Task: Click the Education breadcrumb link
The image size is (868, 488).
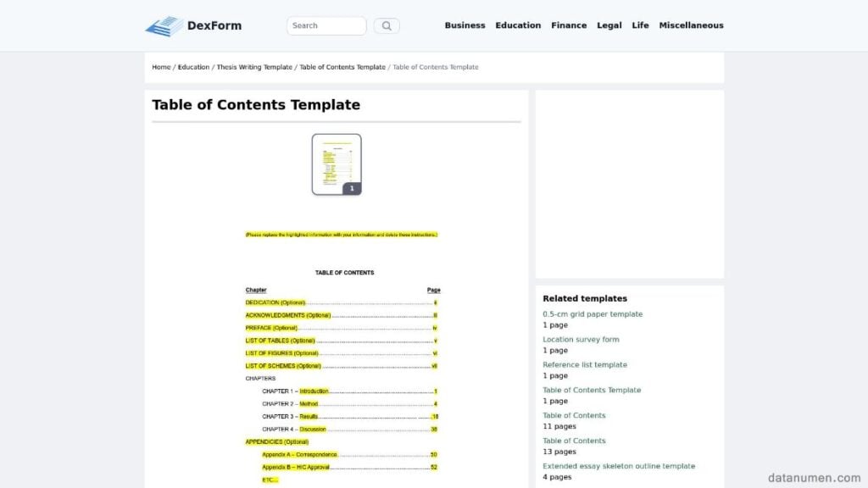Action: 194,67
